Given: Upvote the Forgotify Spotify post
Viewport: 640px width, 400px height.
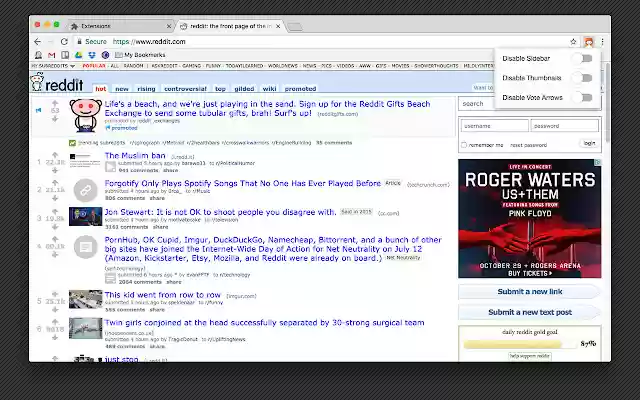Looking at the screenshot, I should click(55, 182).
